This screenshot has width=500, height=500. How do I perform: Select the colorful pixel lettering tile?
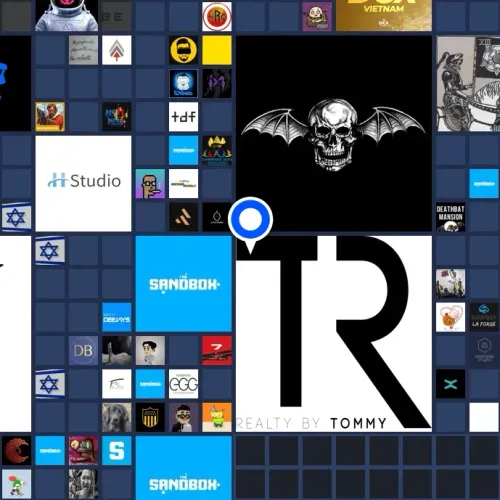(117, 117)
